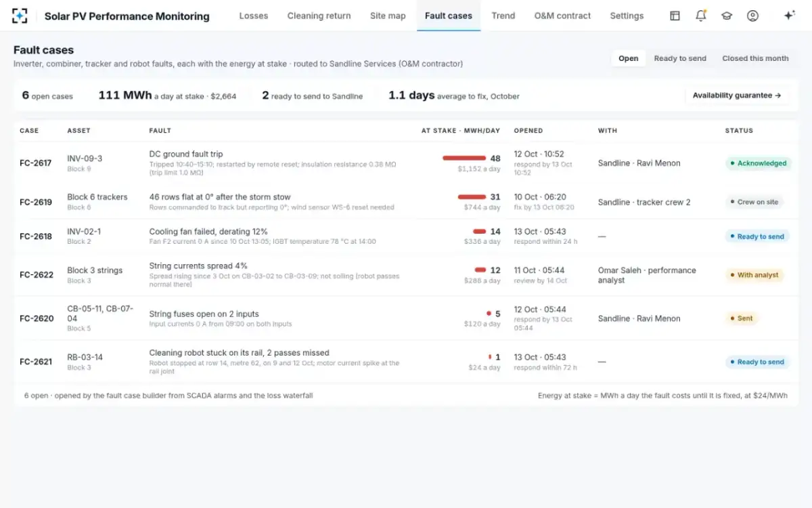
Task: Click the 14 MWh at-stake bar
Action: [x=480, y=231]
